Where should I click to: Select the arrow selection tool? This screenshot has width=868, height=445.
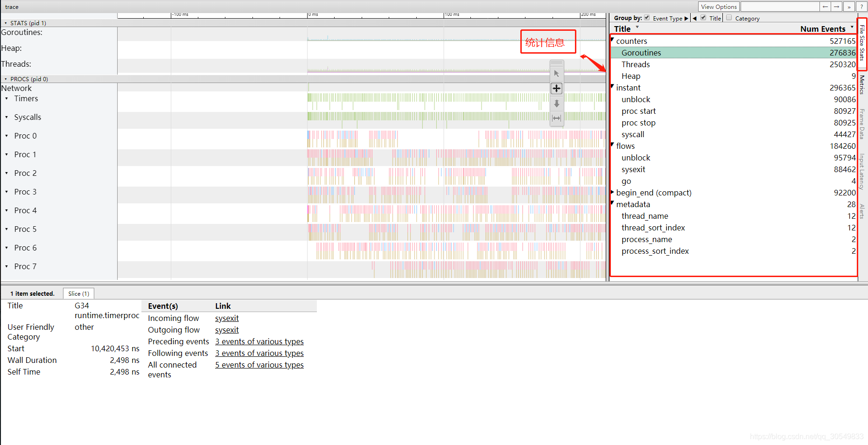pos(556,74)
